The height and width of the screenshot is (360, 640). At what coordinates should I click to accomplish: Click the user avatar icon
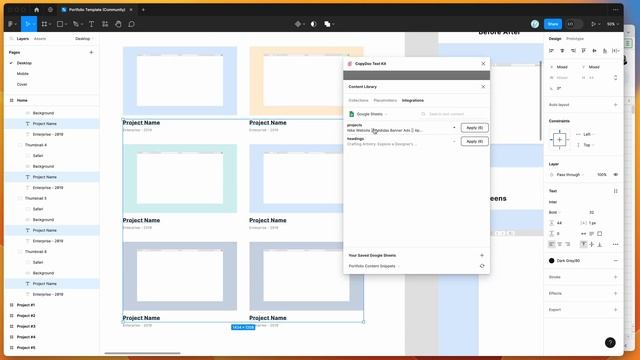tap(535, 24)
